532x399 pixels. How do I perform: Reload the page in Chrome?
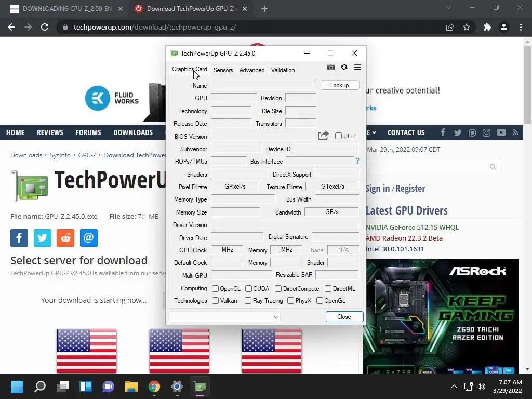point(45,27)
